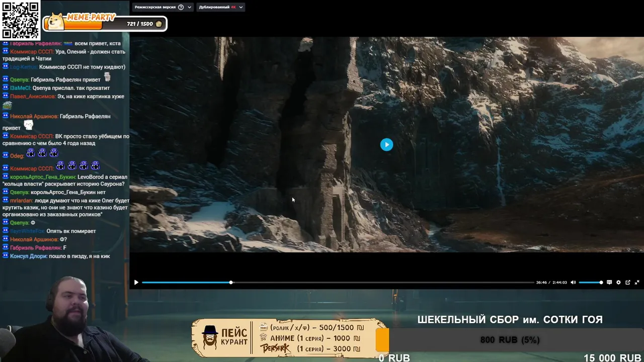The image size is (644, 362).
Task: Click the pop-out external window icon
Action: coord(628,283)
